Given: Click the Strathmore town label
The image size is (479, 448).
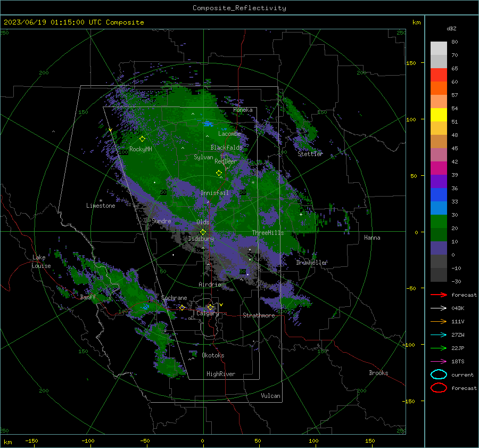Looking at the screenshot, I should (x=259, y=315).
